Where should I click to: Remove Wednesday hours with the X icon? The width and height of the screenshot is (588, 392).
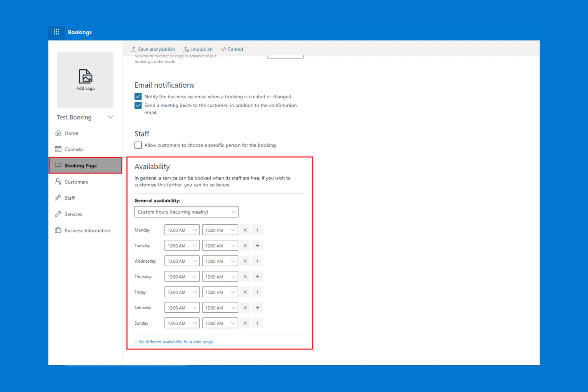tap(245, 261)
